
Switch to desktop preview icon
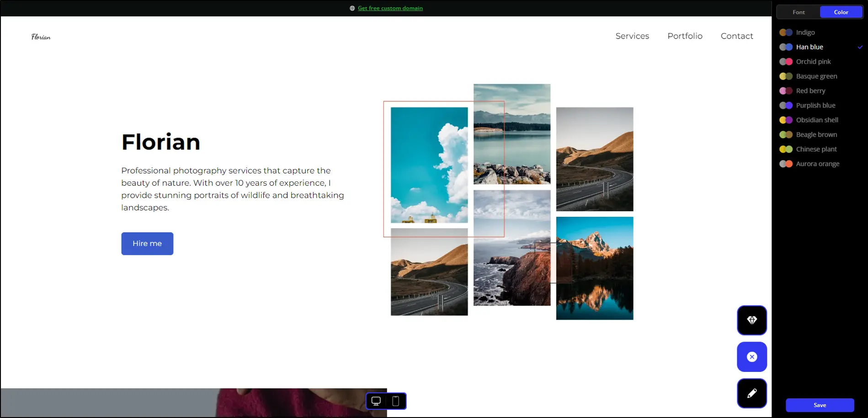(x=376, y=401)
